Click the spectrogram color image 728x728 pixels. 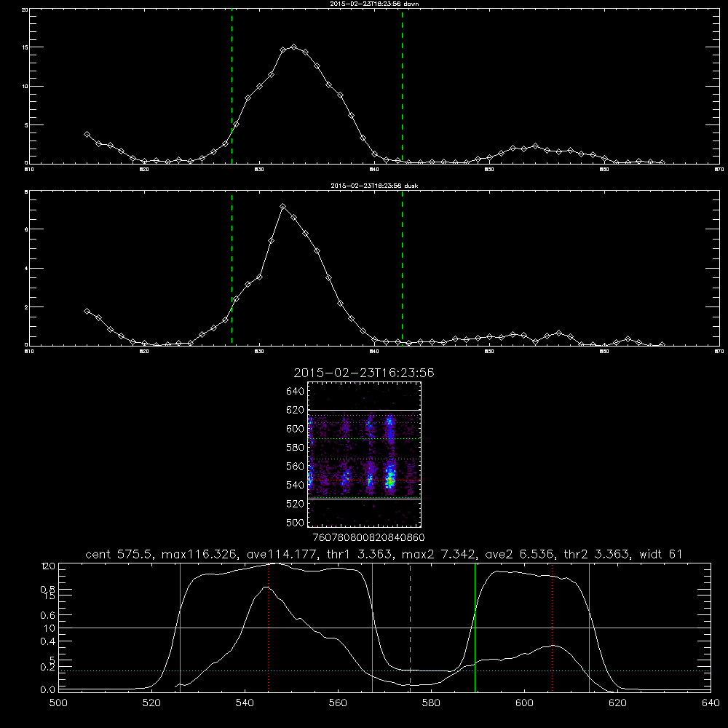(365, 454)
